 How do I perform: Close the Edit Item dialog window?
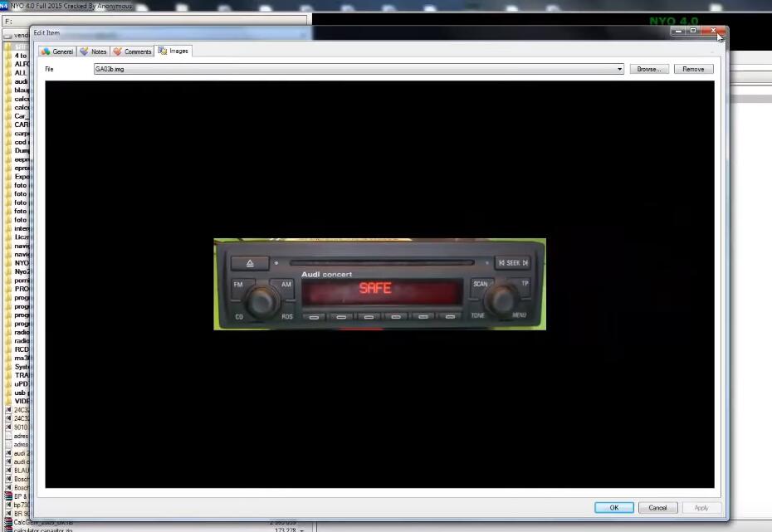point(713,31)
